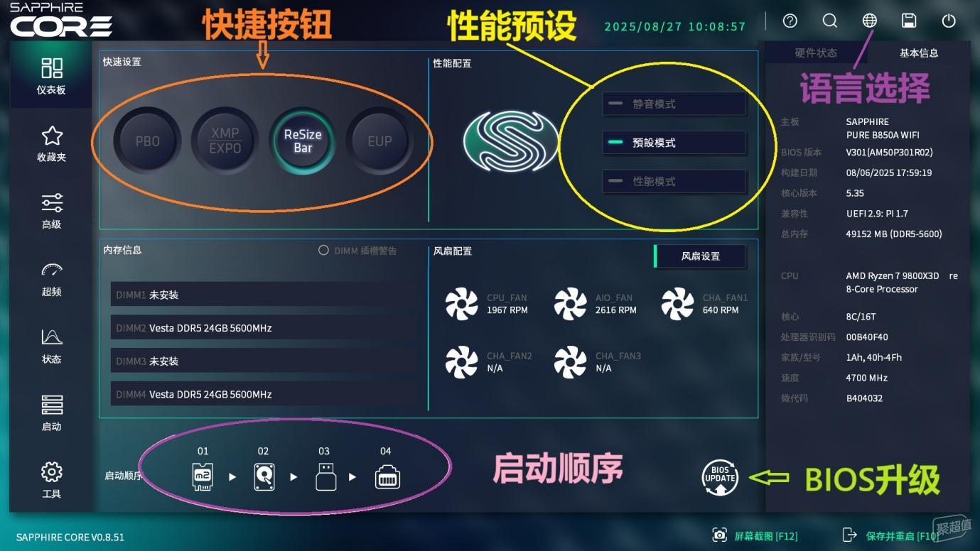Switch to the 硬件状态 tab
Image resolution: width=980 pixels, height=551 pixels.
pyautogui.click(x=816, y=53)
